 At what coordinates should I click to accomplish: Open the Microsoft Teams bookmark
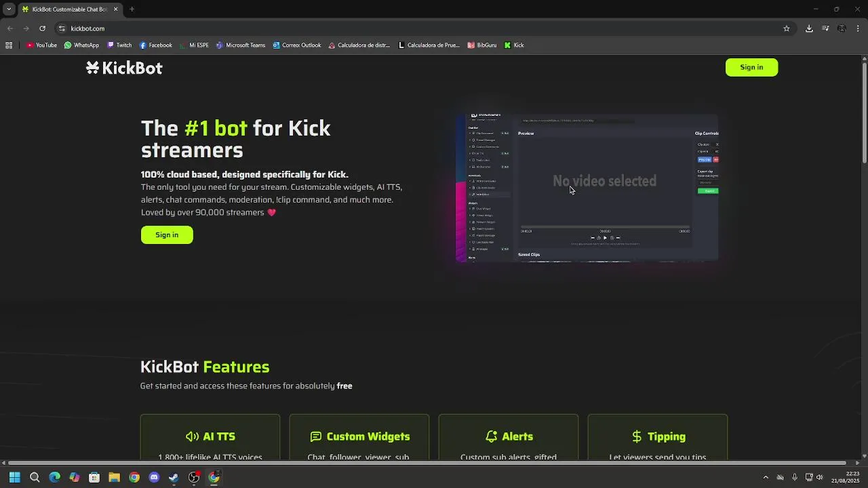coord(241,45)
